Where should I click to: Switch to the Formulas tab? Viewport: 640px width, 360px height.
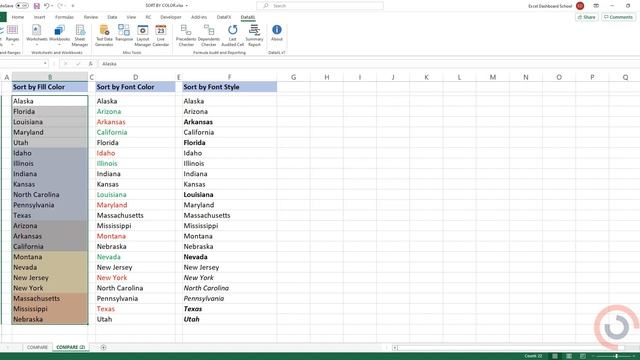coord(64,17)
